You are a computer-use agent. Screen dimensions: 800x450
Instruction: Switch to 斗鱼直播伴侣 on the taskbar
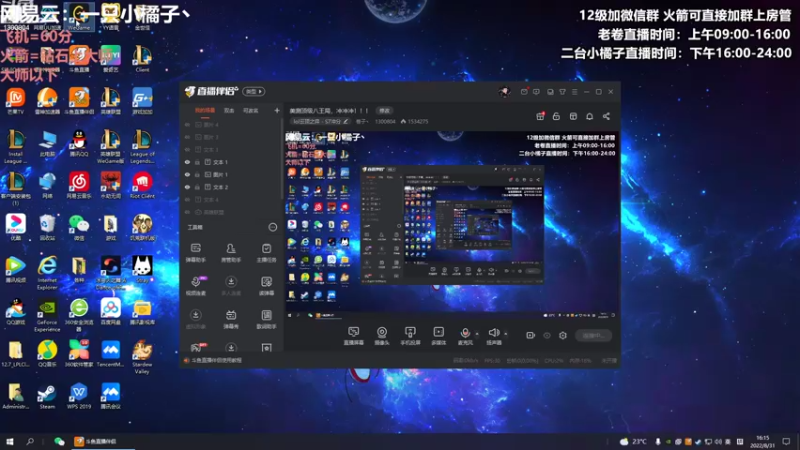[102, 441]
